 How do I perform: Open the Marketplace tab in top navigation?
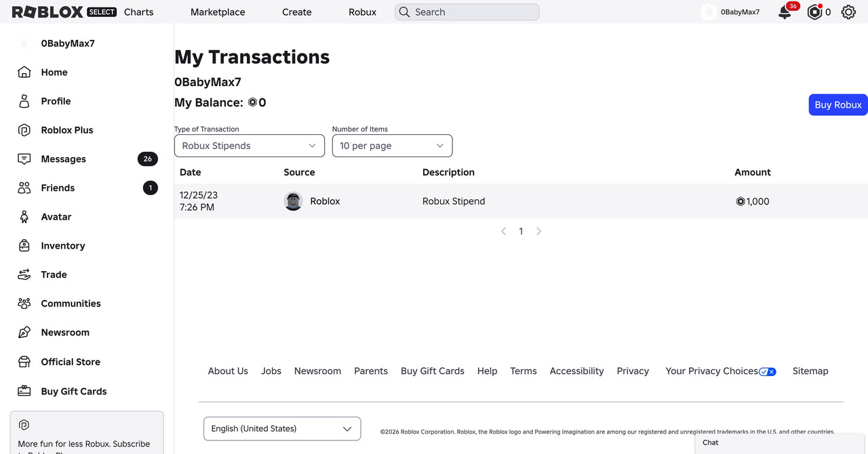pos(218,12)
